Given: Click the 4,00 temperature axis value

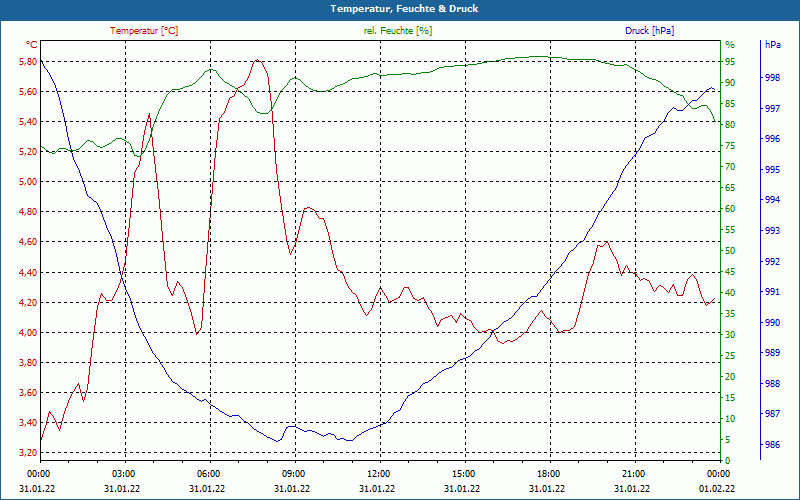Looking at the screenshot, I should tap(28, 333).
